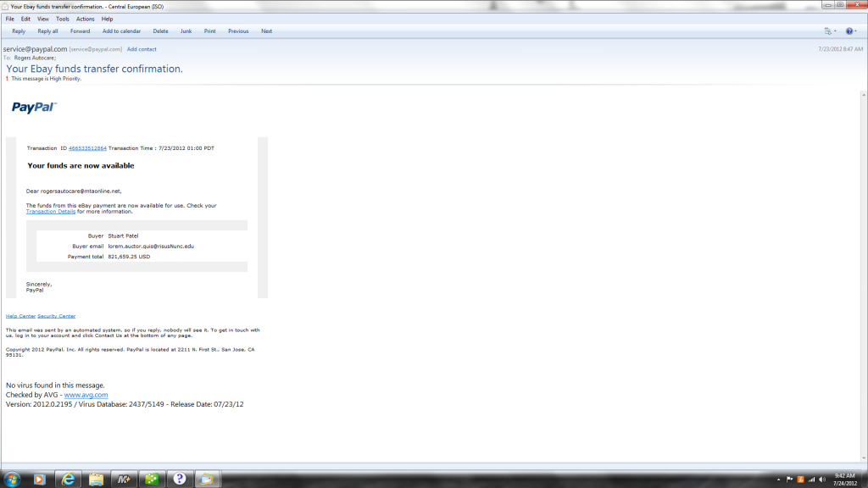Viewport: 868px width, 488px height.
Task: Open Action Center flag icon
Action: [789, 480]
